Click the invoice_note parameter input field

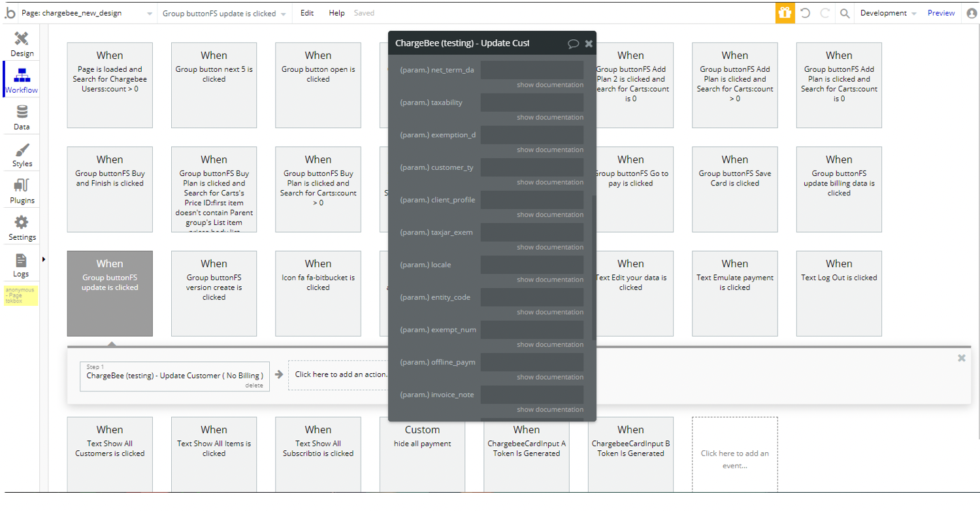tap(532, 395)
